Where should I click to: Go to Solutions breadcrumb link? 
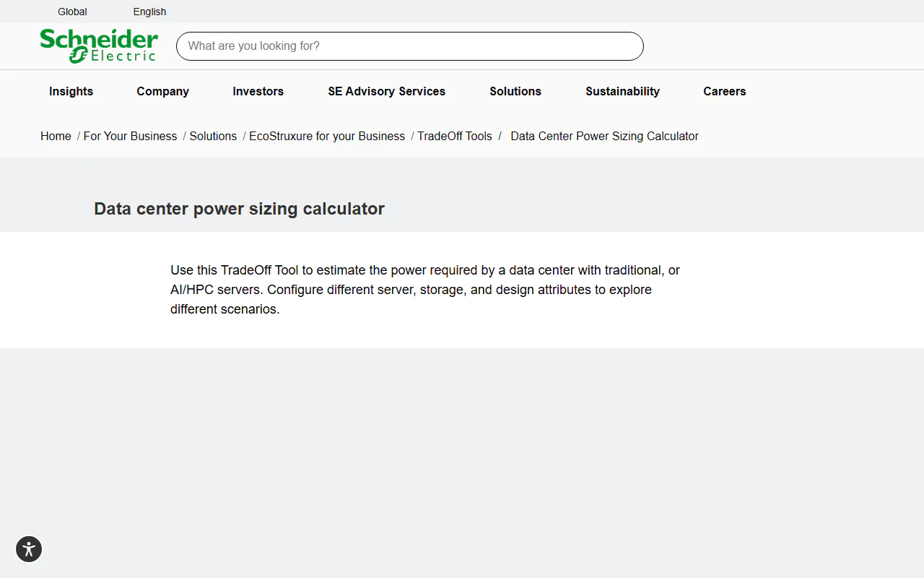(213, 136)
